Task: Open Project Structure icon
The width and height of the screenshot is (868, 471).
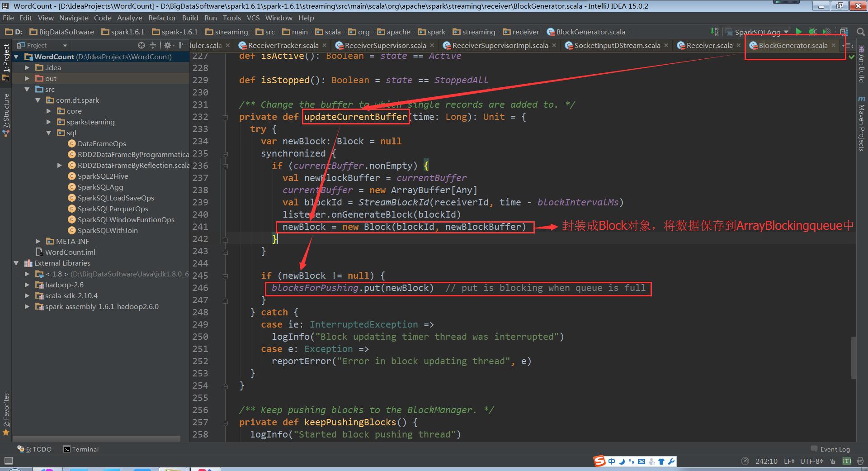Action: [844, 32]
